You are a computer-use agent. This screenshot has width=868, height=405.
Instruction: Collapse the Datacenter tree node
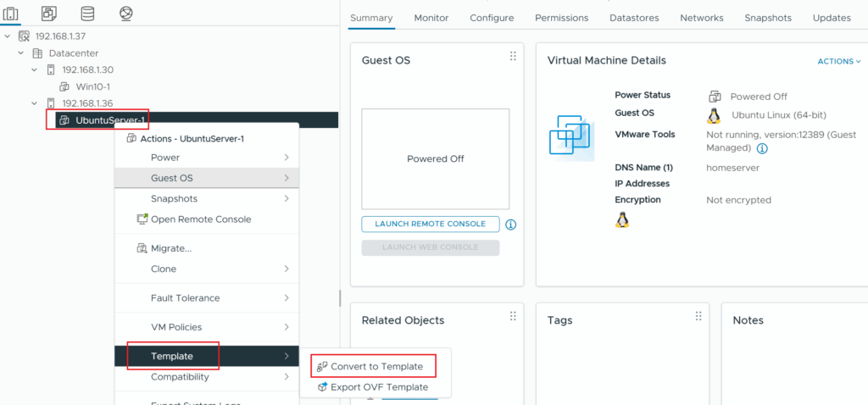tap(21, 53)
